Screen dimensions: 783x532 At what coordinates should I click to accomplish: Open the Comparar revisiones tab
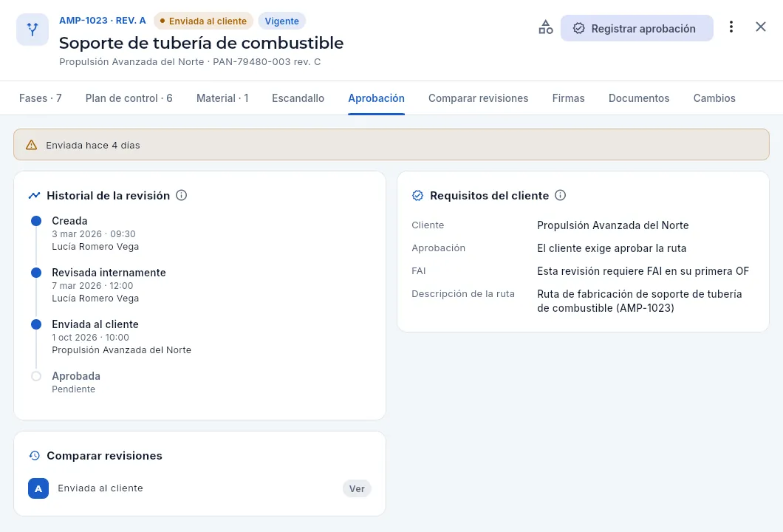[479, 98]
